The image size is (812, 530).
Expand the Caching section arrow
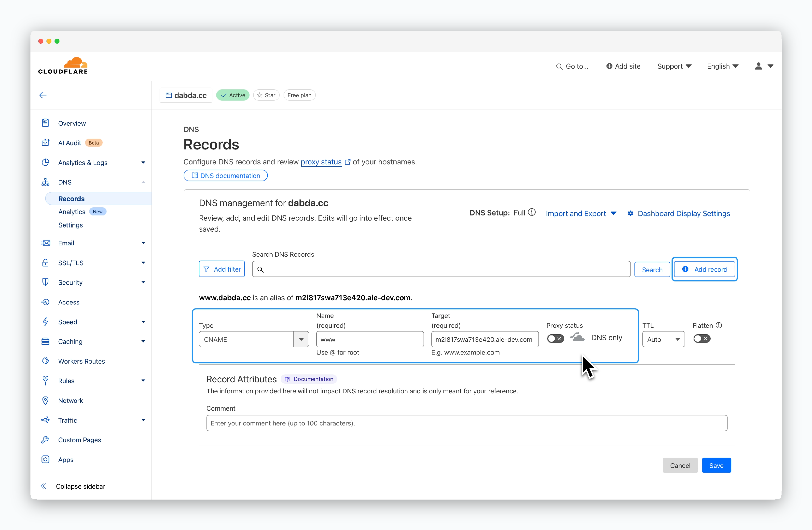click(x=143, y=342)
